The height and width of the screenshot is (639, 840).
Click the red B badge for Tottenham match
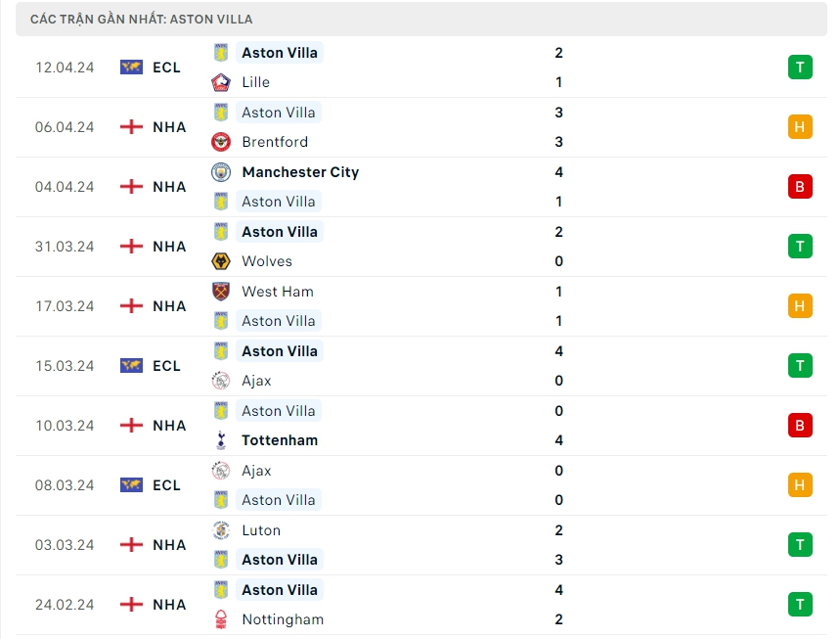800,426
